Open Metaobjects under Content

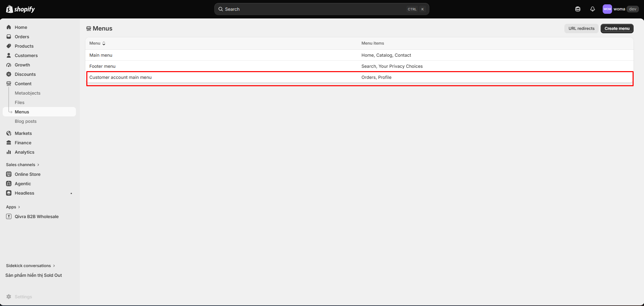coord(28,93)
